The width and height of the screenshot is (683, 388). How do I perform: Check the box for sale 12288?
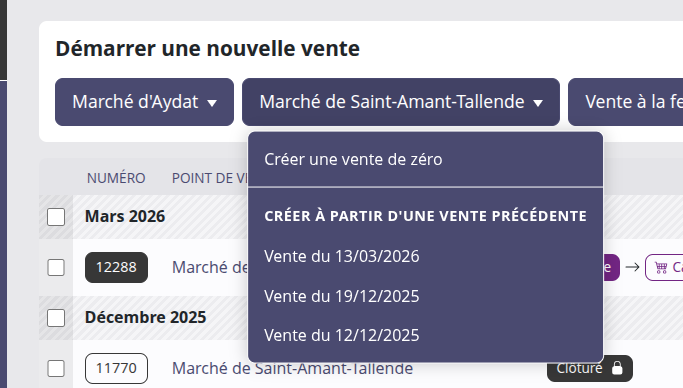coord(56,267)
